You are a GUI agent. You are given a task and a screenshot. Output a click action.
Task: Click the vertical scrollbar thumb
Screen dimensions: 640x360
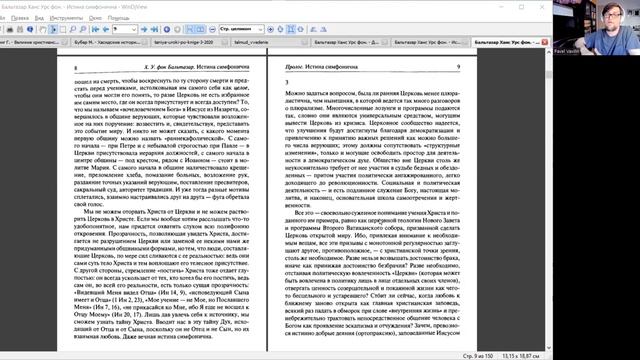(x=549, y=74)
